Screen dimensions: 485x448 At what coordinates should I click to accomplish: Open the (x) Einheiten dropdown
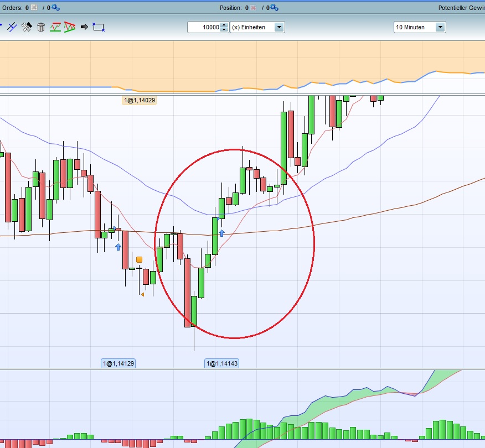[x=257, y=27]
